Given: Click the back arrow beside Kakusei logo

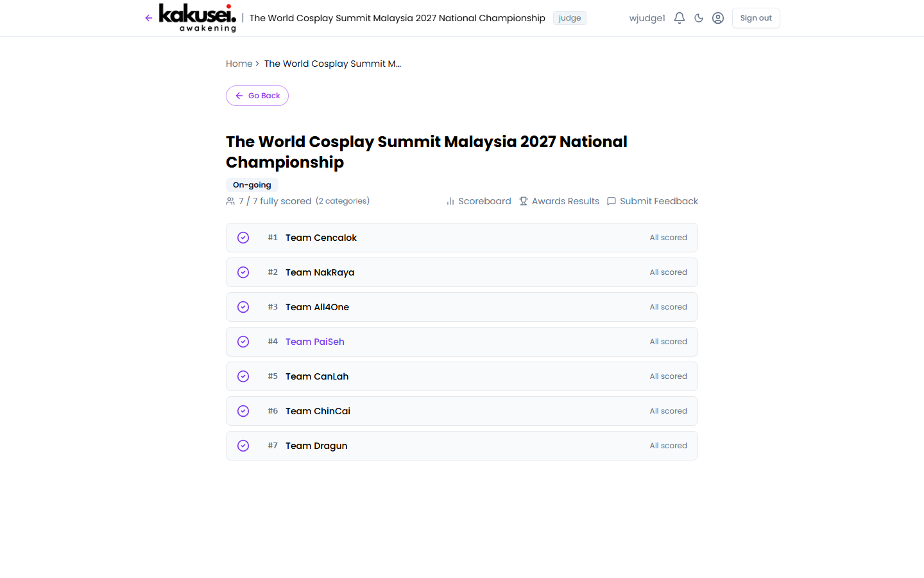Looking at the screenshot, I should tap(149, 18).
